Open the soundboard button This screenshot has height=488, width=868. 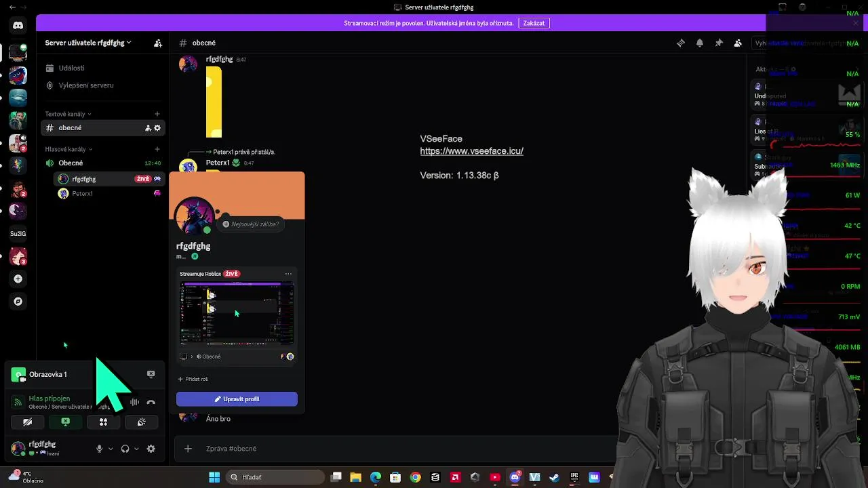(141, 422)
